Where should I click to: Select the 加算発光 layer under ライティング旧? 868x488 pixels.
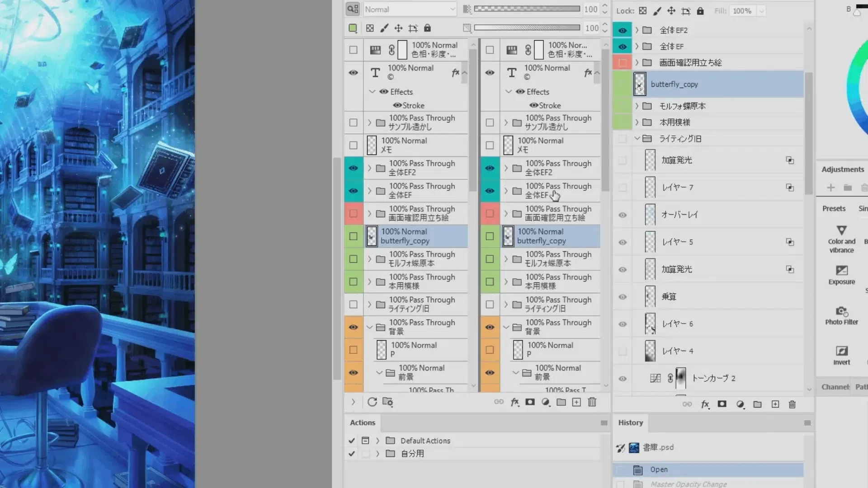718,160
